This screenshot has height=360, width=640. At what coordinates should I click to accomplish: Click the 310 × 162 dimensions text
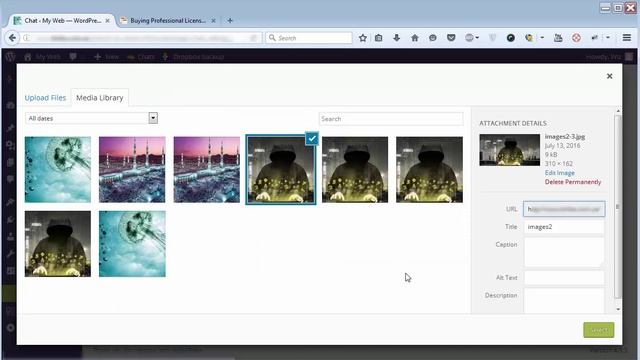[x=558, y=164]
